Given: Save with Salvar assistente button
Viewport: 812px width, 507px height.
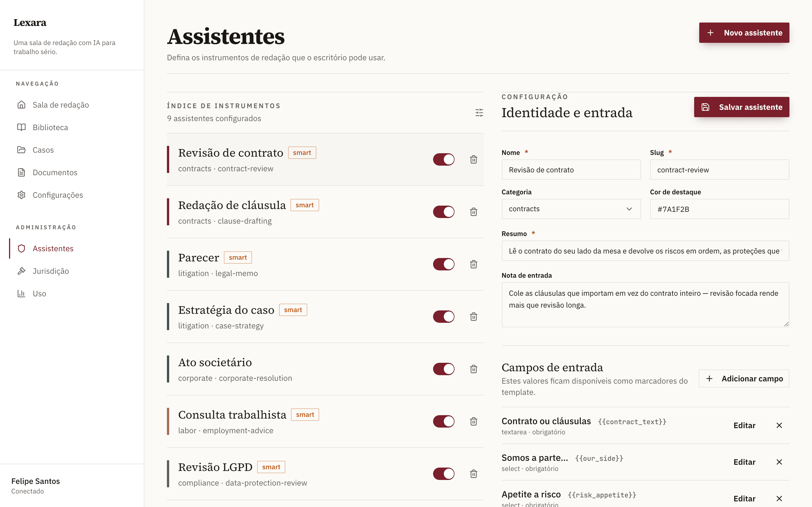Looking at the screenshot, I should coord(742,107).
